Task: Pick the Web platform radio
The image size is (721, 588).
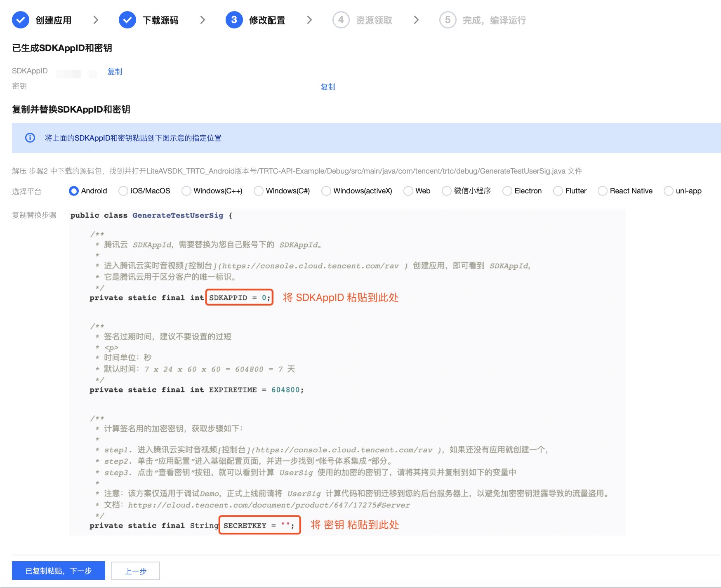Action: (x=408, y=191)
